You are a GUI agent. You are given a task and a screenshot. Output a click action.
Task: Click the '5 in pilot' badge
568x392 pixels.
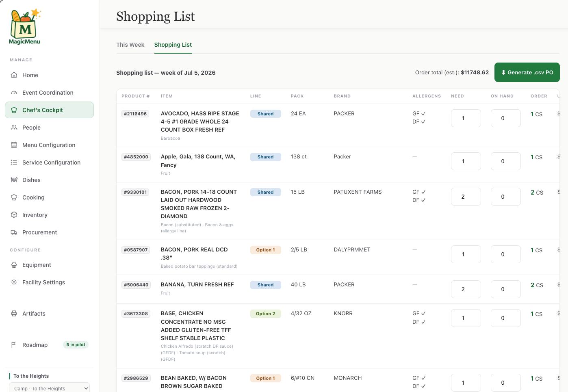tap(76, 344)
